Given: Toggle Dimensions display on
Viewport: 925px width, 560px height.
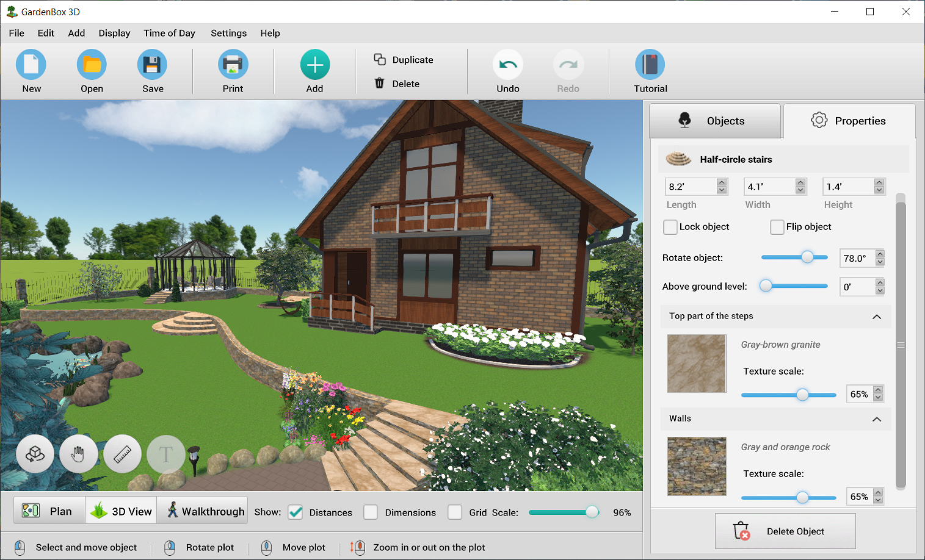Looking at the screenshot, I should coord(371,512).
